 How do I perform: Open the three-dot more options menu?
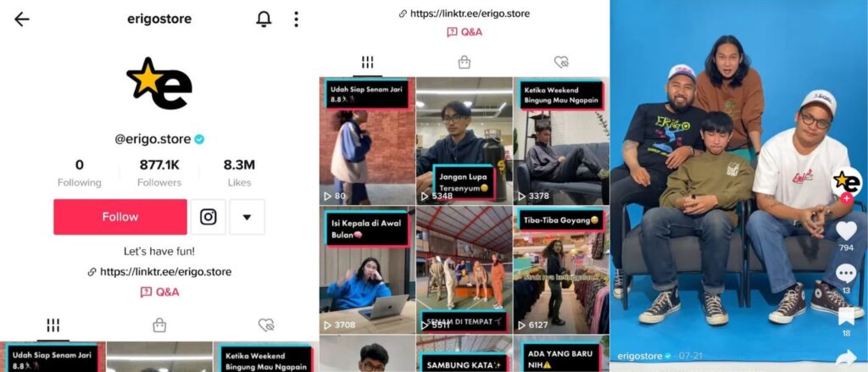tap(296, 19)
